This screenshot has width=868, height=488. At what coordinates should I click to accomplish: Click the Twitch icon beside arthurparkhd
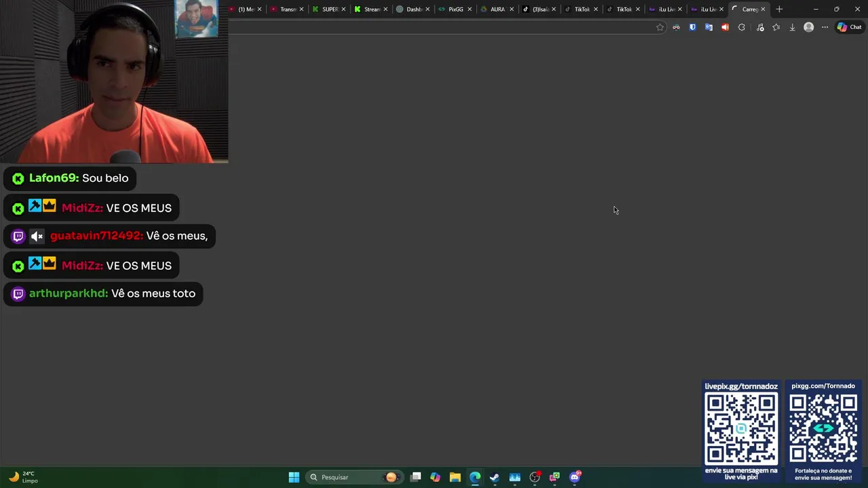[x=18, y=294]
